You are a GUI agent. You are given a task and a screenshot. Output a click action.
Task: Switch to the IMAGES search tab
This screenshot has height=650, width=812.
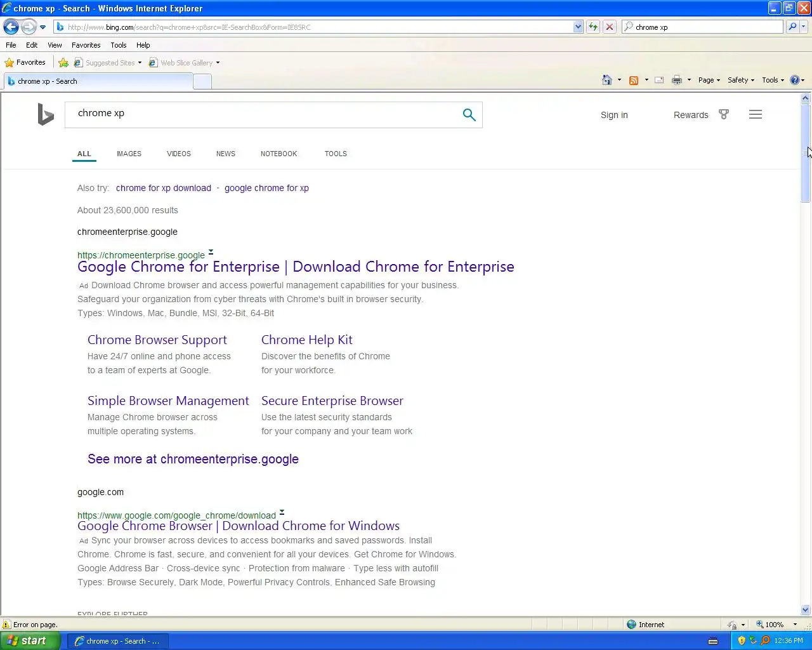129,154
